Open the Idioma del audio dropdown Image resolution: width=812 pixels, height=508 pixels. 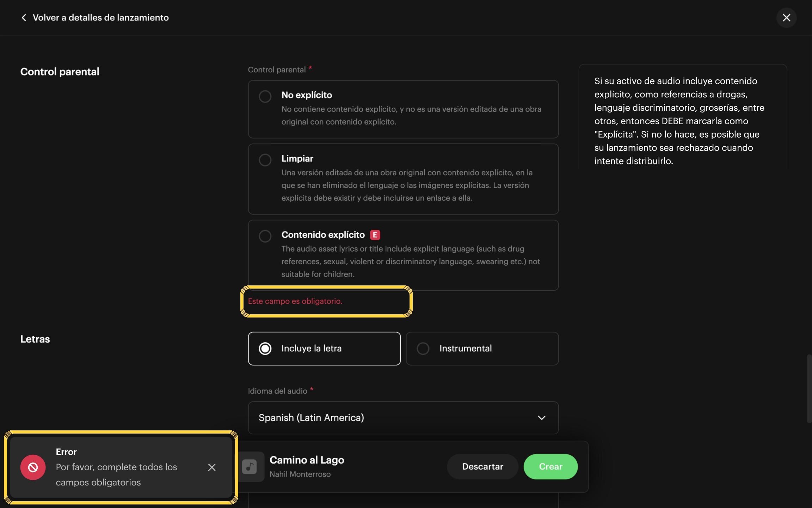[403, 418]
